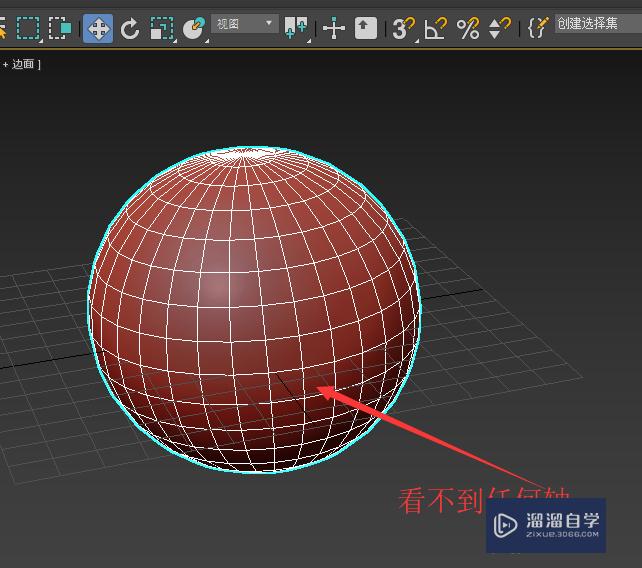Pick the Select and Scale tool
The height and width of the screenshot is (568, 642).
[161, 28]
